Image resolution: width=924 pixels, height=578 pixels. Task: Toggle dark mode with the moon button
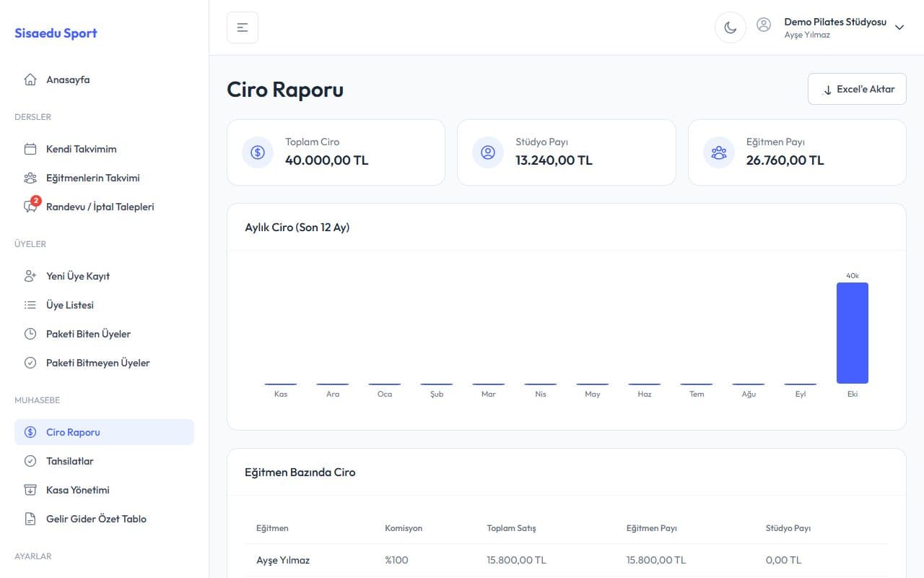click(x=731, y=27)
